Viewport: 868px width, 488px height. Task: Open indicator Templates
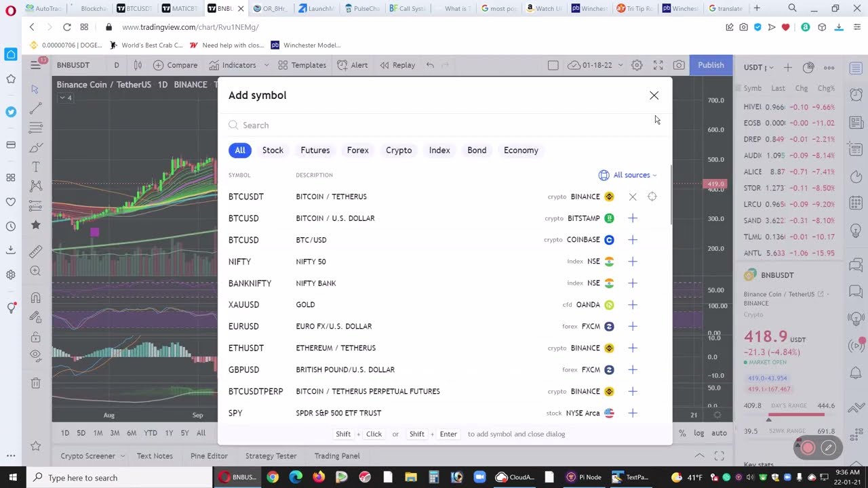pyautogui.click(x=302, y=65)
